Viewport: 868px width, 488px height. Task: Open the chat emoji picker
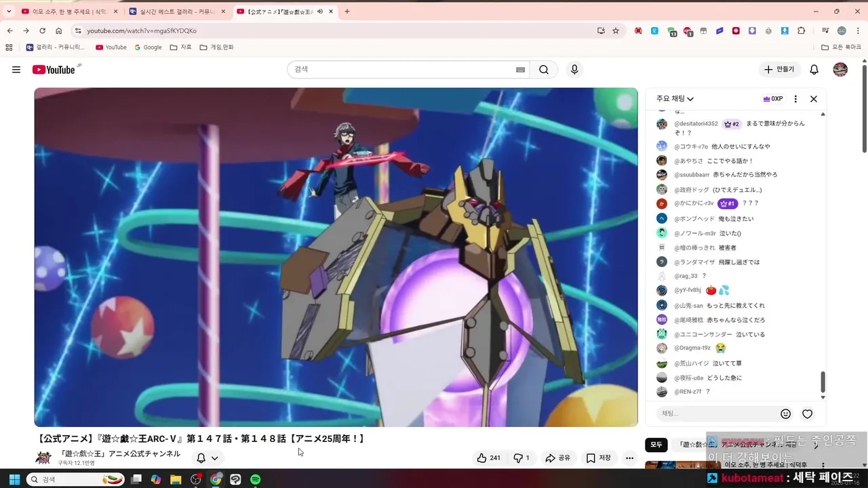[x=786, y=414]
